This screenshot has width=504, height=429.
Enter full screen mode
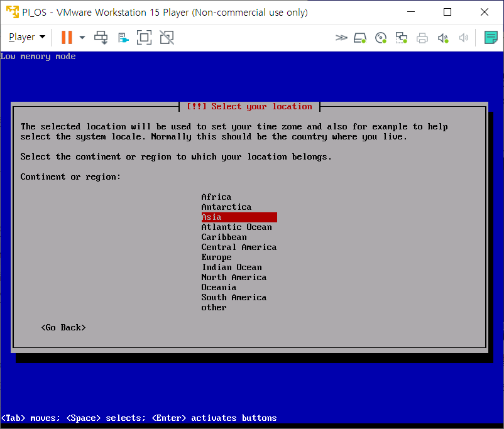(144, 38)
